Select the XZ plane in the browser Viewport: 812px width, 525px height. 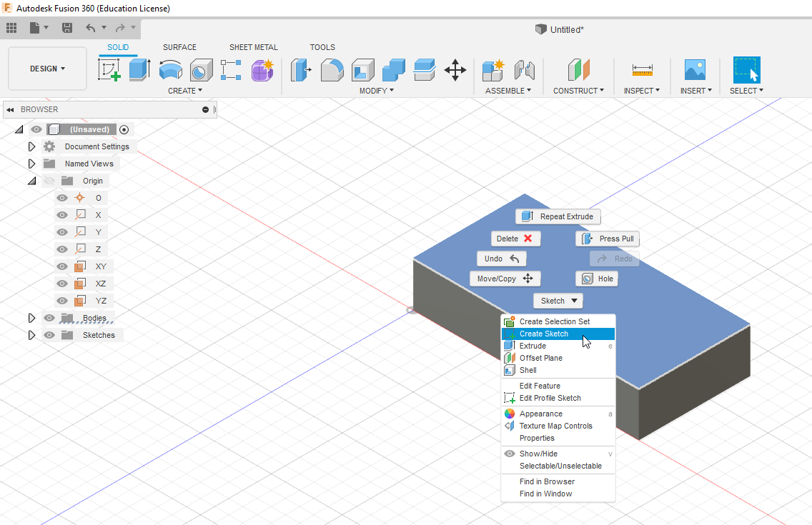coord(101,284)
